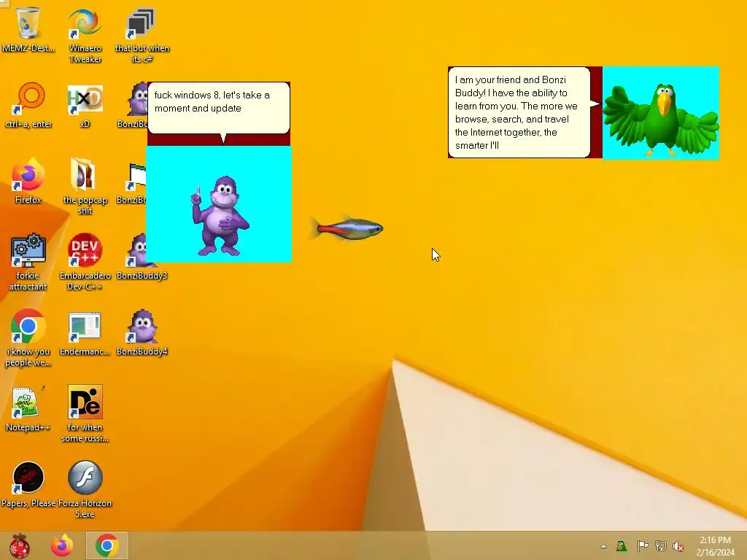This screenshot has width=747, height=560.
Task: Click the 'fuck windows 8' speech bubble
Action: click(219, 108)
